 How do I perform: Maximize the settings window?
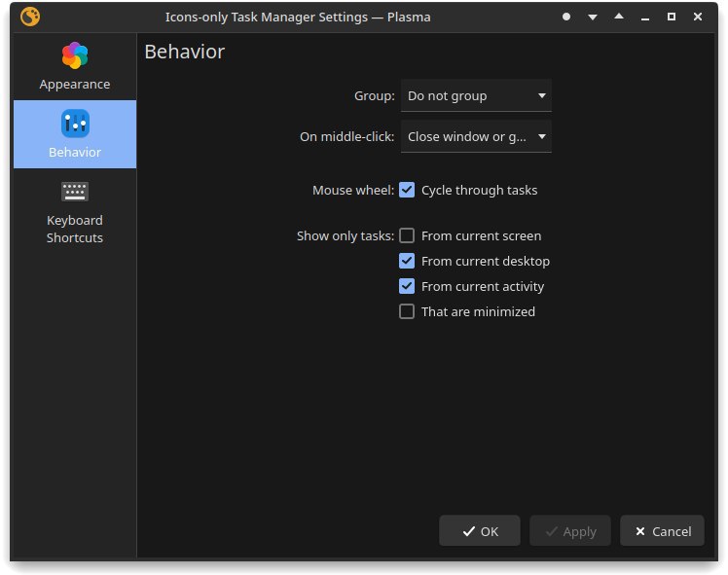pyautogui.click(x=672, y=17)
